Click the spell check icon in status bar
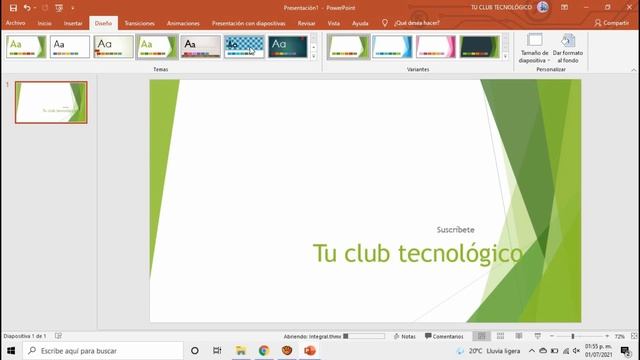This screenshot has height=360, width=640. click(58, 336)
